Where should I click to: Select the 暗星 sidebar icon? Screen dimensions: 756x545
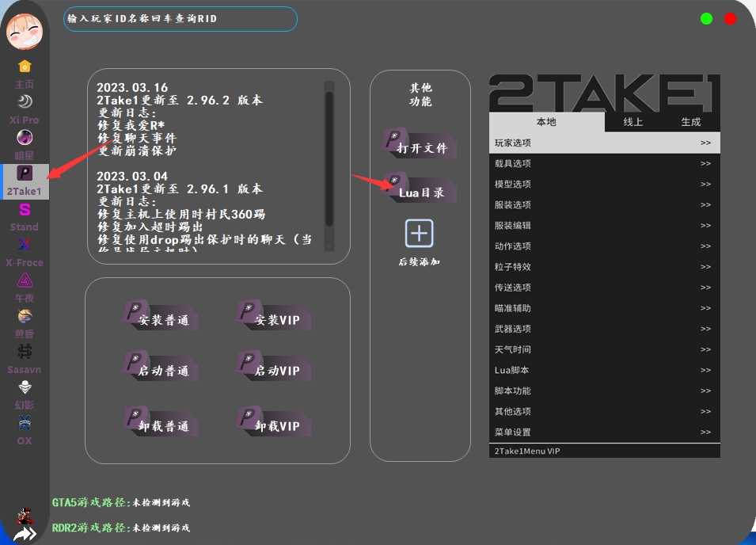coord(25,137)
